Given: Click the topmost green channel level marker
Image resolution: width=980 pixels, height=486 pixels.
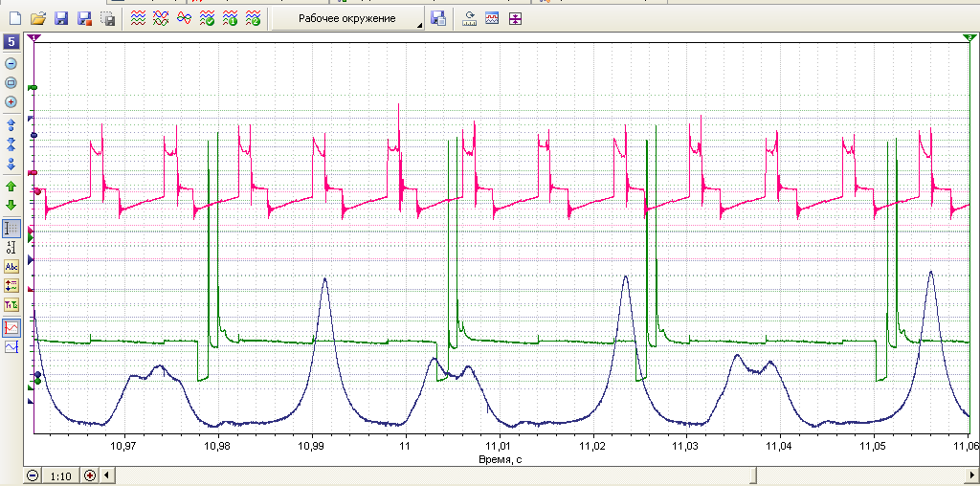Looking at the screenshot, I should click(33, 89).
